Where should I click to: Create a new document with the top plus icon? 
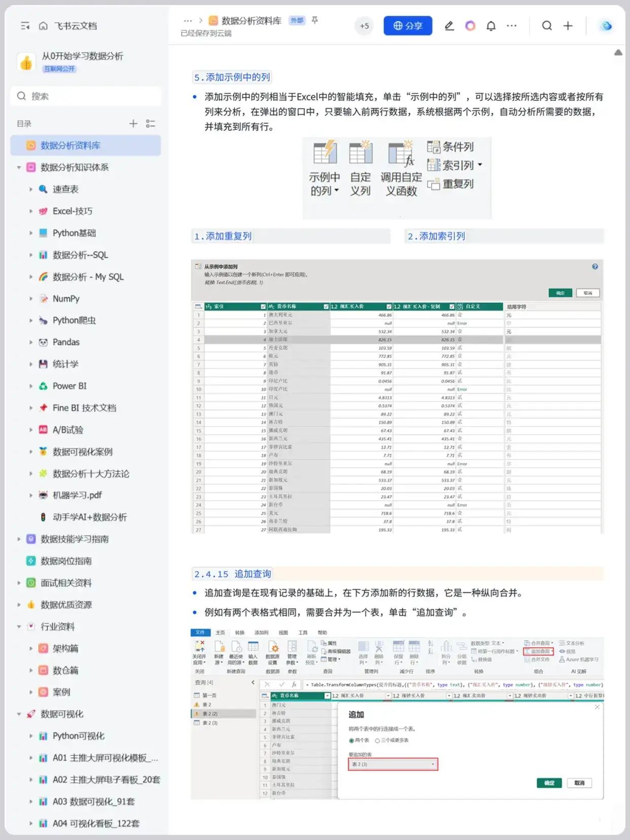click(x=568, y=26)
